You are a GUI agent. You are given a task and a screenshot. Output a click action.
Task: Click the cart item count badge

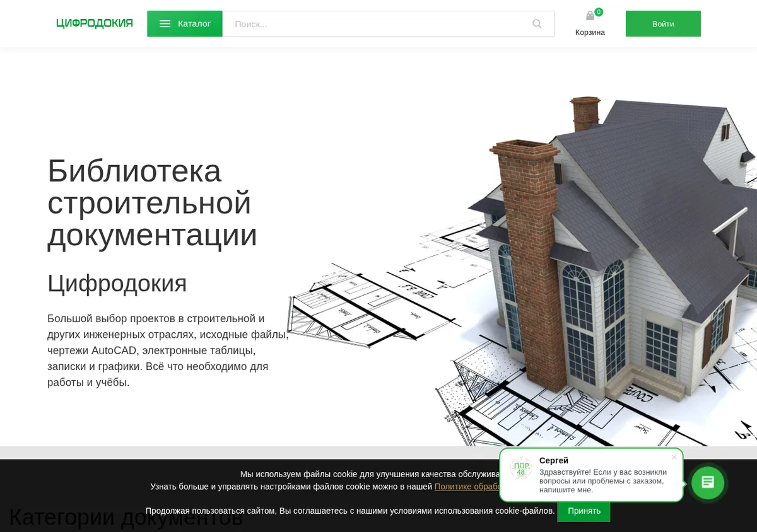pos(599,12)
